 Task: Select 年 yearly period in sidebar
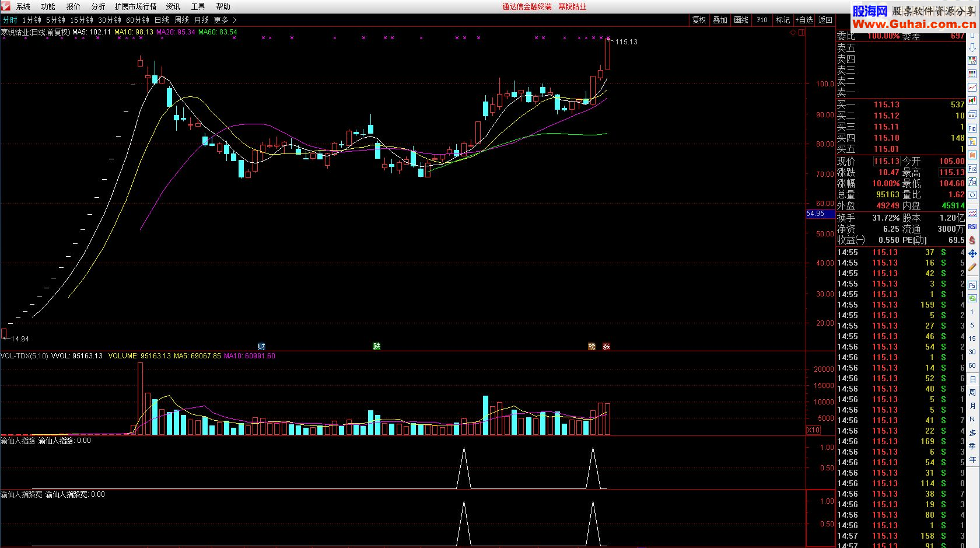pos(972,459)
